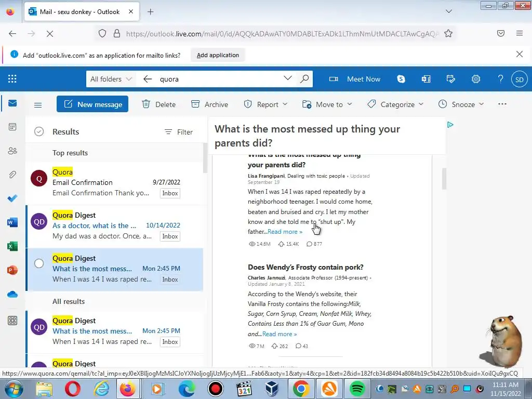Save page to Pocket icon
Screen dimensions: 532x399
click(501, 33)
